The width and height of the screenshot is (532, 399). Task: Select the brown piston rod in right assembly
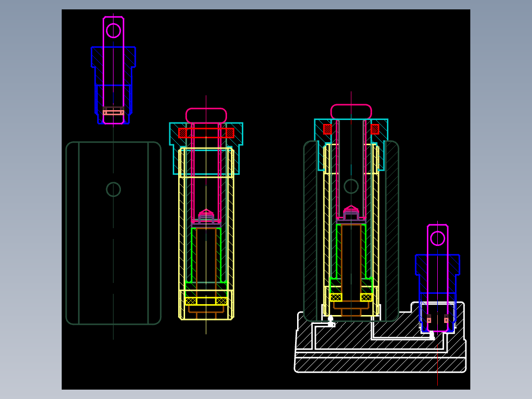pos(351,270)
